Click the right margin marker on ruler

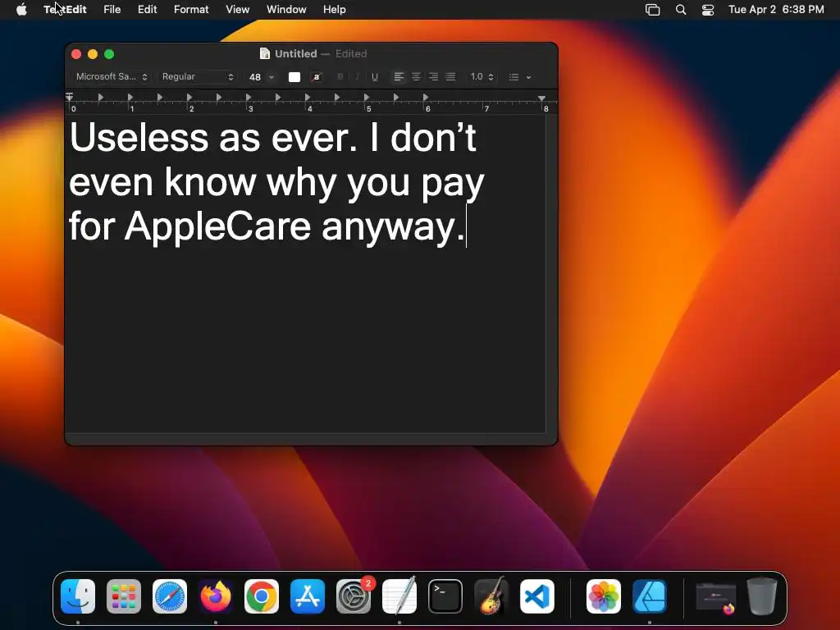(x=541, y=98)
